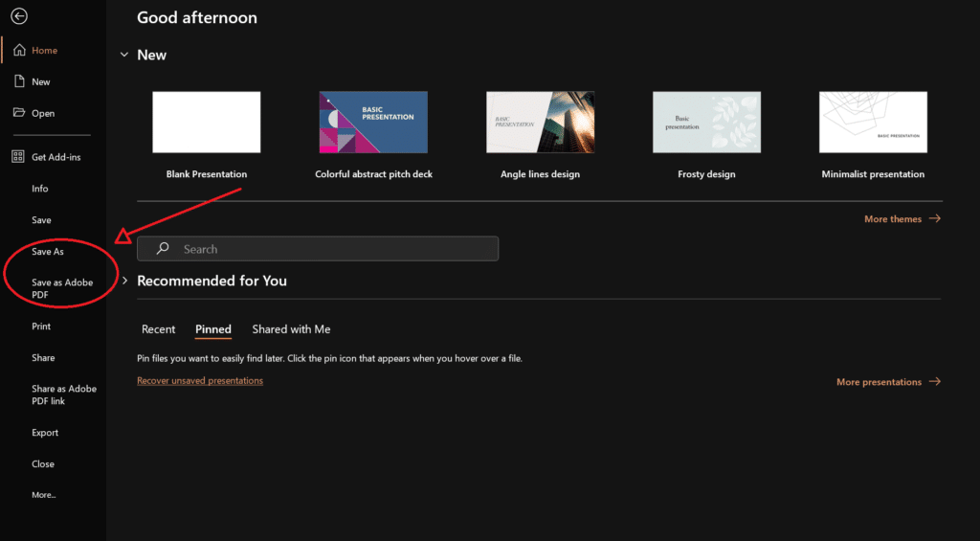Choose Save in the sidebar
980x541 pixels.
41,219
